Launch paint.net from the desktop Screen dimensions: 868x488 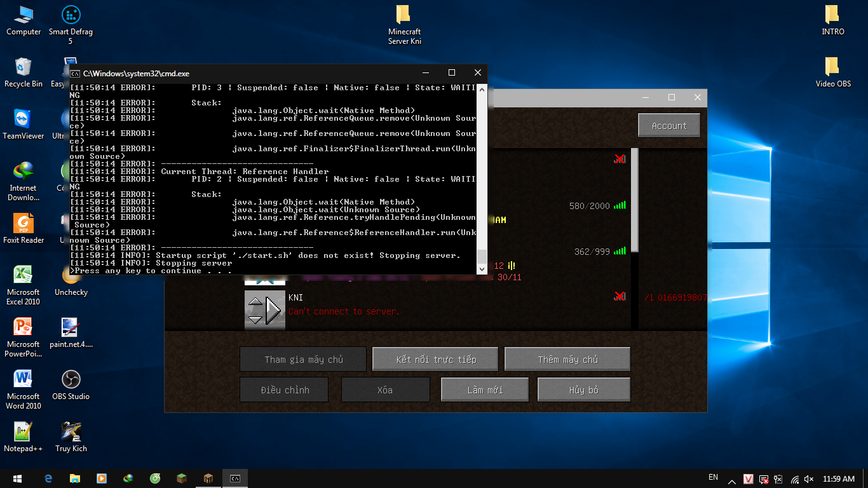[x=71, y=333]
